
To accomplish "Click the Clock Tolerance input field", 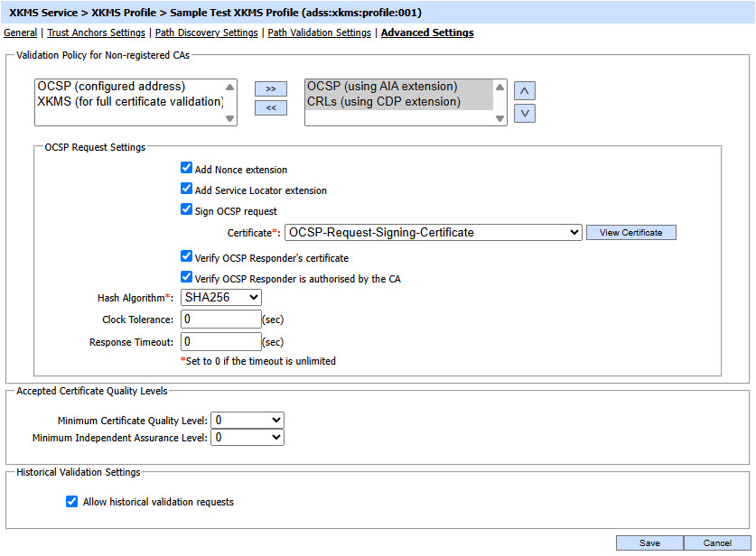I will pos(221,319).
